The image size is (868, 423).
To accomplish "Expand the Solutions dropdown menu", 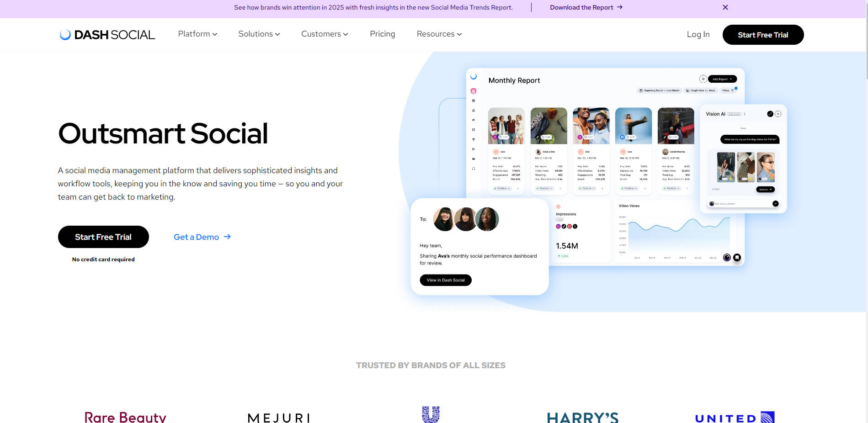I will click(259, 34).
